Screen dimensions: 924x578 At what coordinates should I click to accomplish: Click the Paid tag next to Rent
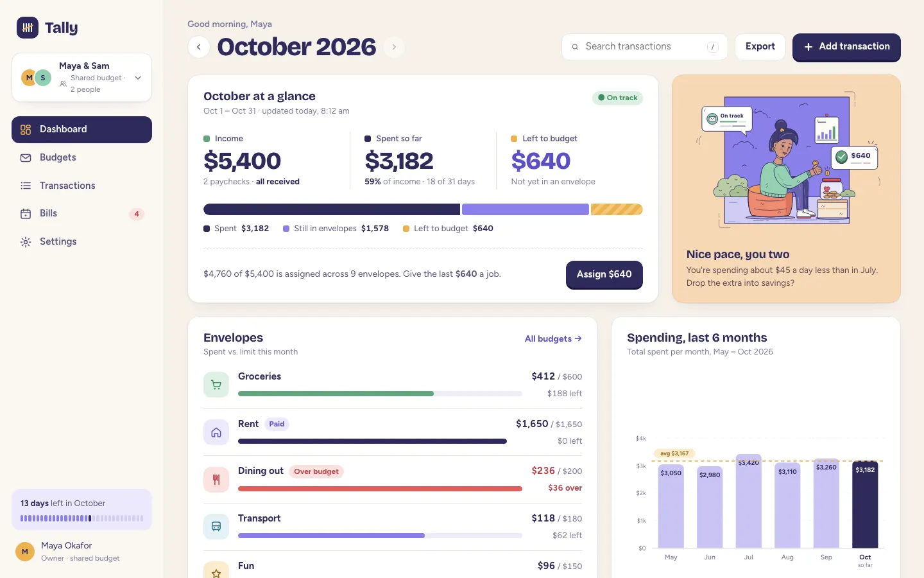[x=277, y=424]
